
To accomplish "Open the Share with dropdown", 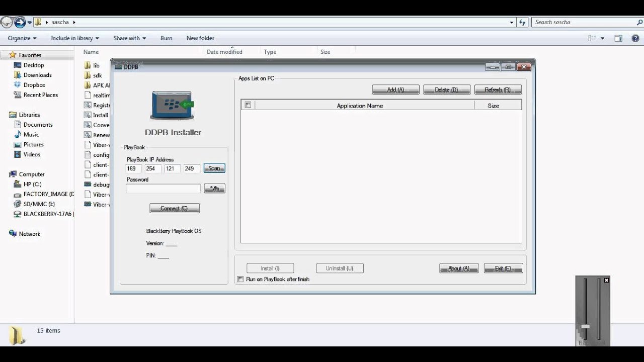I will click(x=130, y=38).
